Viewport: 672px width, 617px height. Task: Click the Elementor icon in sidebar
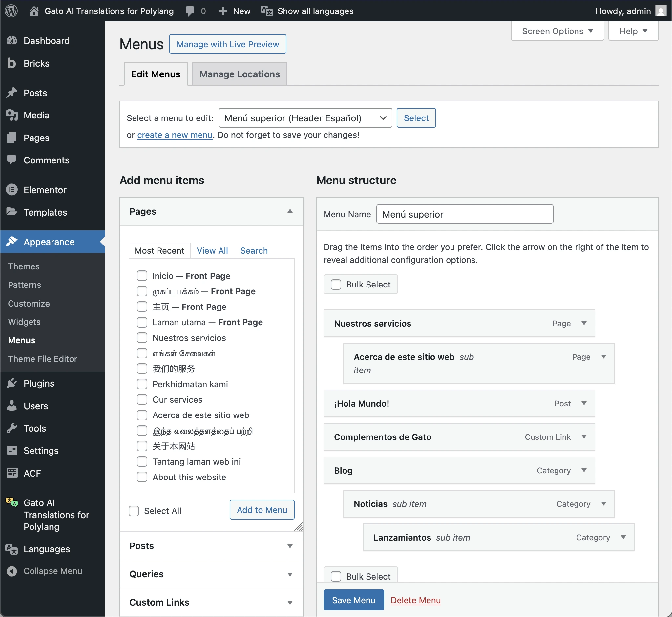(x=12, y=190)
